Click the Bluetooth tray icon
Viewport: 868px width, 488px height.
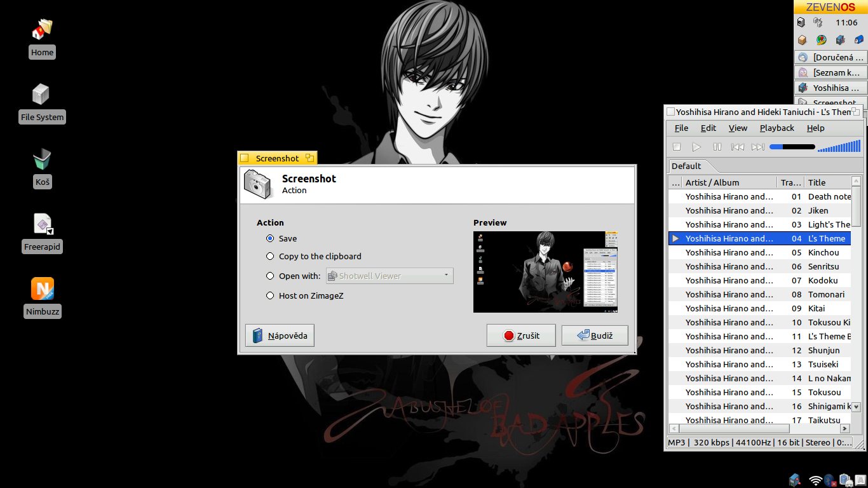pyautogui.click(x=830, y=480)
